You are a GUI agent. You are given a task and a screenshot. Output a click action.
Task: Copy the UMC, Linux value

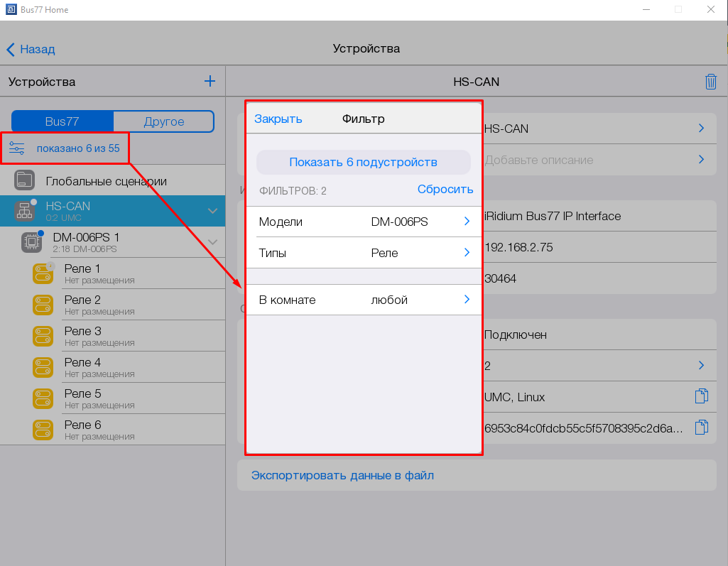701,397
